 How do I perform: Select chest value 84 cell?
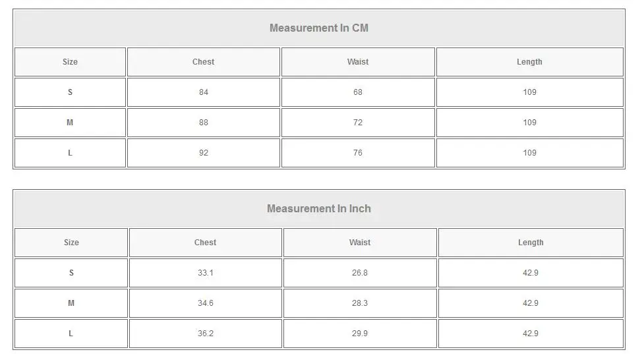pyautogui.click(x=203, y=92)
